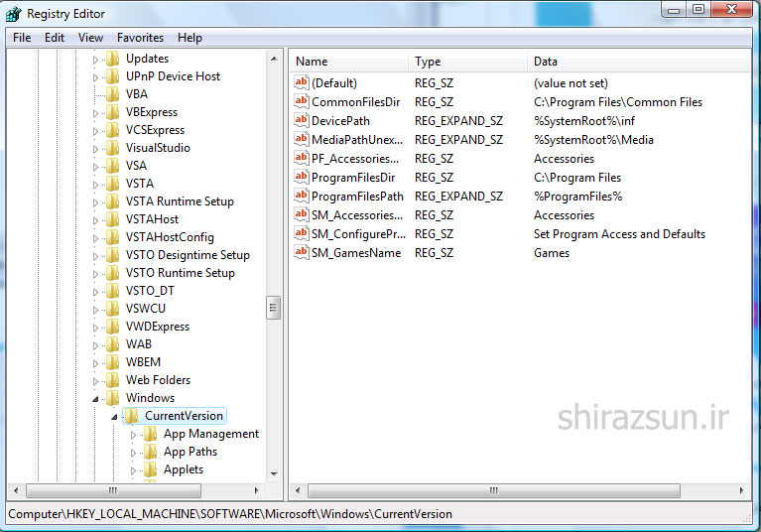Select the VWDExpress key

coord(157,327)
